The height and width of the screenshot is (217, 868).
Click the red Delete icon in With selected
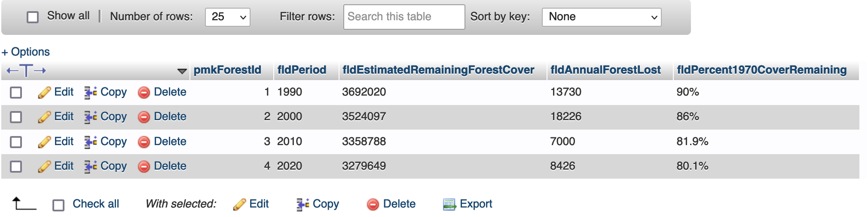tap(373, 205)
